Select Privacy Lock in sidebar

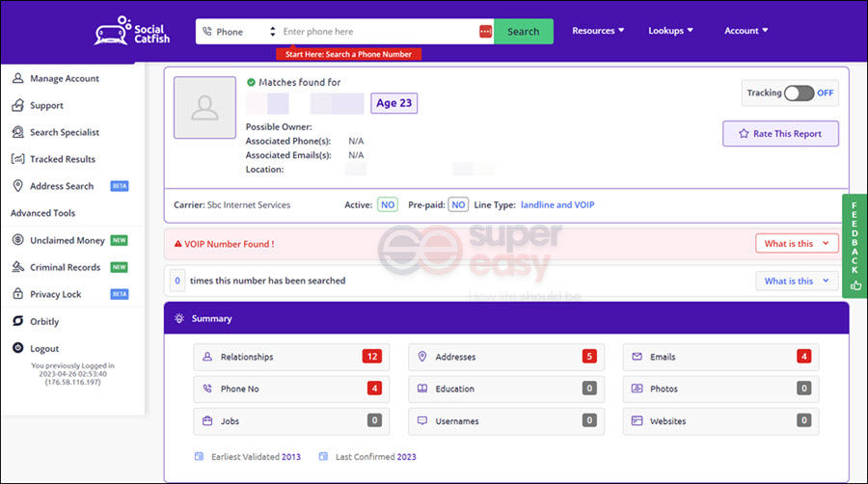click(55, 294)
